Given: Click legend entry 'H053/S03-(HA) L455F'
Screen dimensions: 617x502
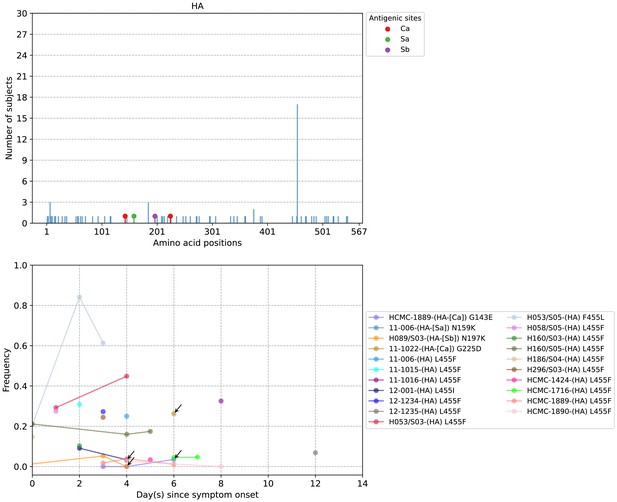Looking at the screenshot, I should 417,422.
